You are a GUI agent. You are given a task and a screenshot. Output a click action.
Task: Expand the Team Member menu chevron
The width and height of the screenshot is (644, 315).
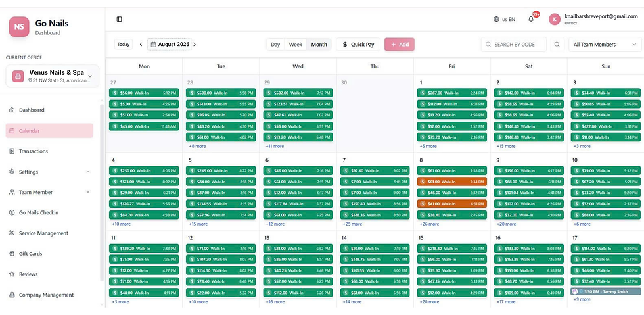click(x=88, y=192)
